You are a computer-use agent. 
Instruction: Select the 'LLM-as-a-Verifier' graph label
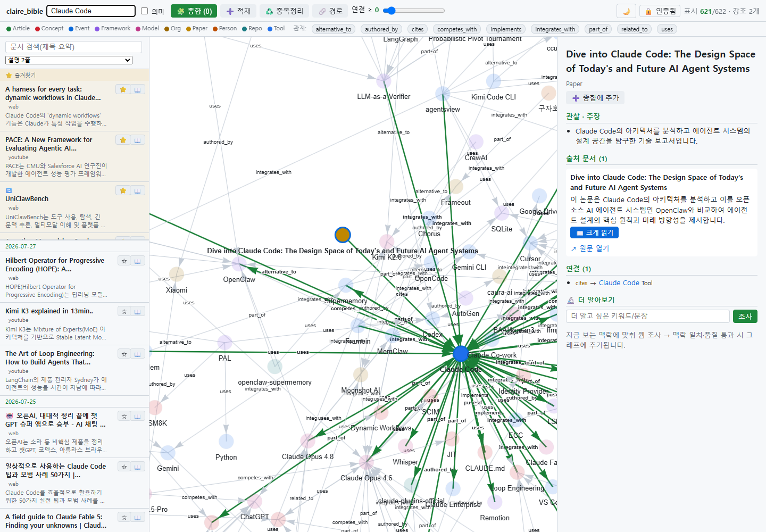click(x=384, y=96)
